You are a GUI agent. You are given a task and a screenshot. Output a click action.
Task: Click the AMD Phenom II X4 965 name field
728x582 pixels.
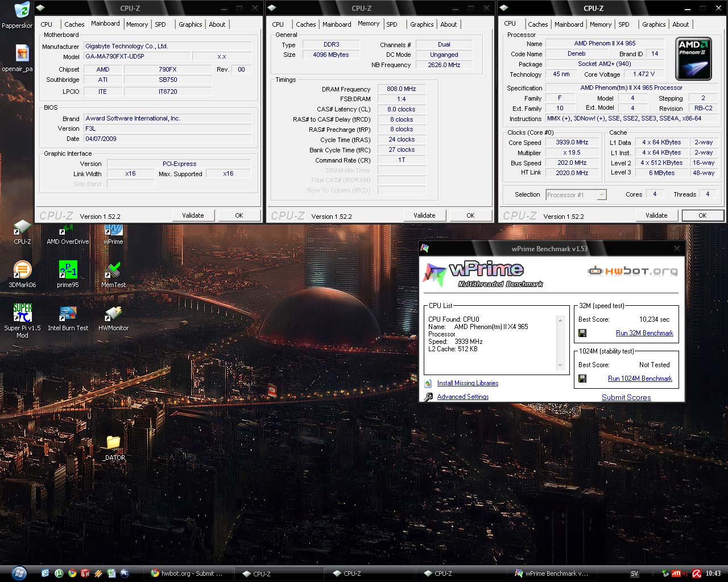605,44
